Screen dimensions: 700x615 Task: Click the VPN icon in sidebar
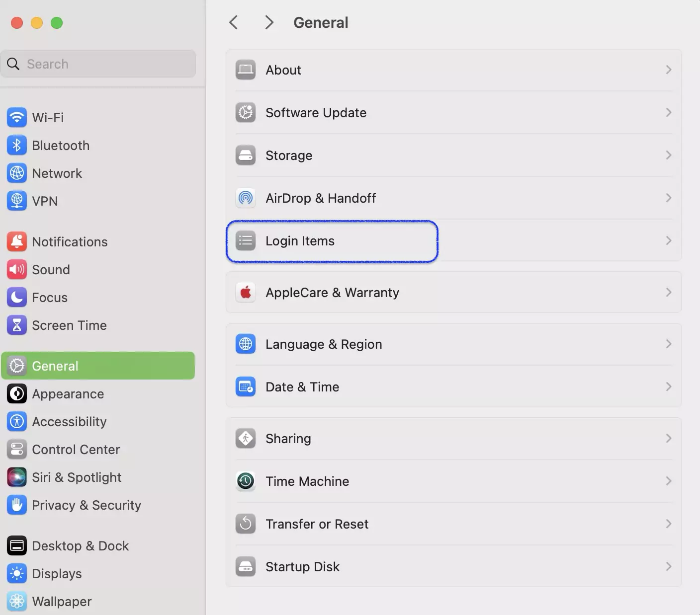17,201
